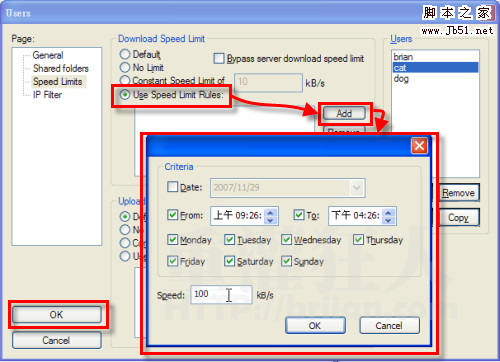Viewport: 500px width, 362px height.
Task: Click Remove button under users list
Action: (459, 193)
